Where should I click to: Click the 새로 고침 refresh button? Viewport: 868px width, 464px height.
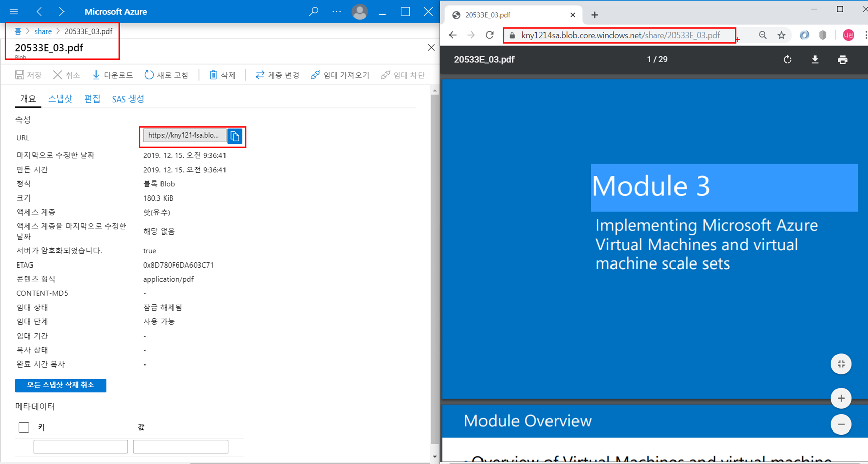click(x=167, y=75)
